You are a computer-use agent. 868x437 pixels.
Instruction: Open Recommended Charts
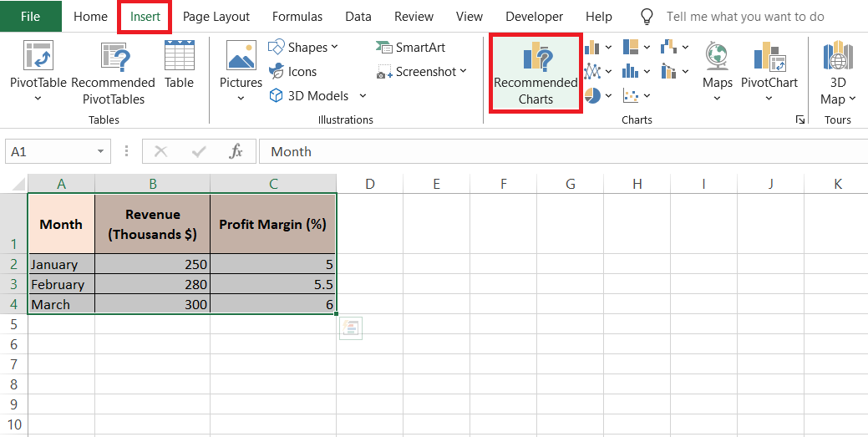536,73
